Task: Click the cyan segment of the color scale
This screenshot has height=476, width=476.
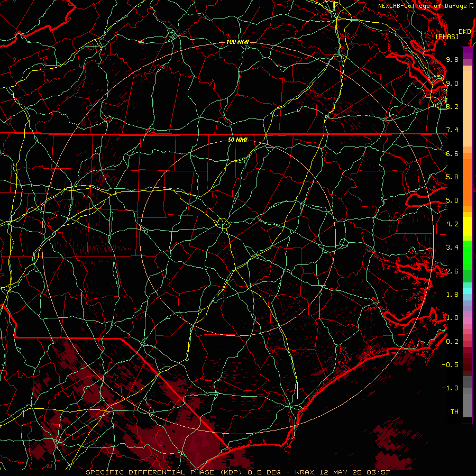Action: [467, 290]
